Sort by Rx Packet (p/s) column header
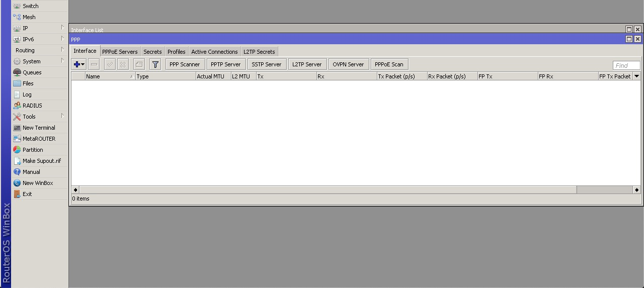644x288 pixels. point(452,76)
